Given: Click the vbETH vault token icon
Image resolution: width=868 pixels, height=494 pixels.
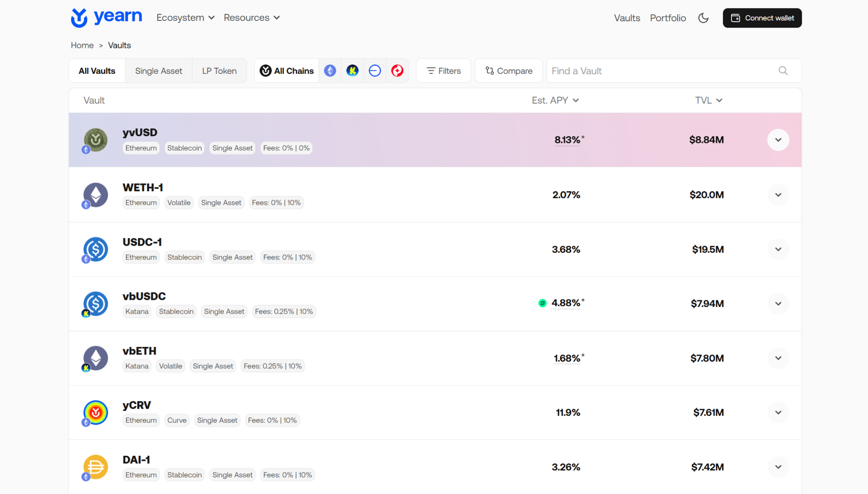Looking at the screenshot, I should [x=95, y=358].
